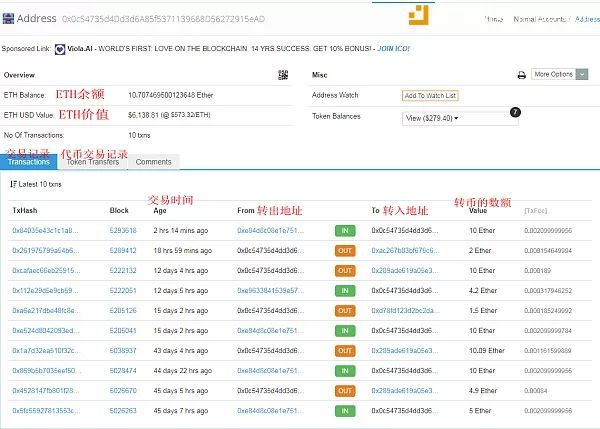
Task: Switch to the Transactions tab
Action: pyautogui.click(x=29, y=162)
